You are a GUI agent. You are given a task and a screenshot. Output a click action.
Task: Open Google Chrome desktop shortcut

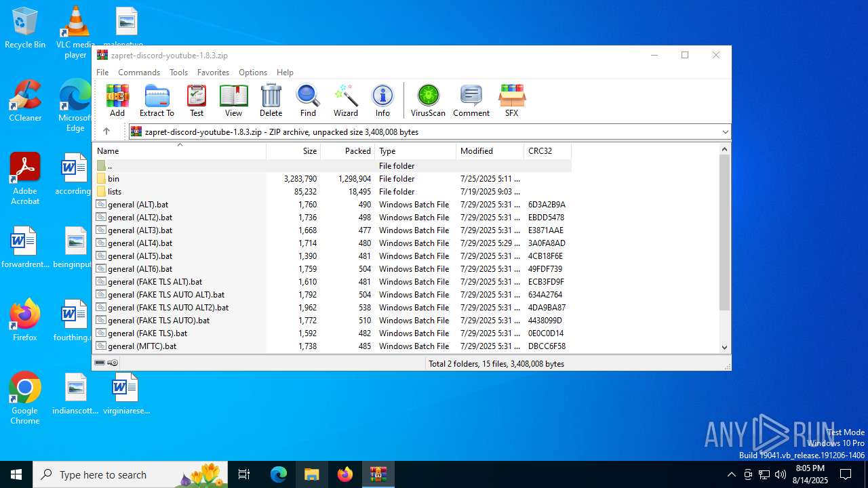(x=25, y=399)
